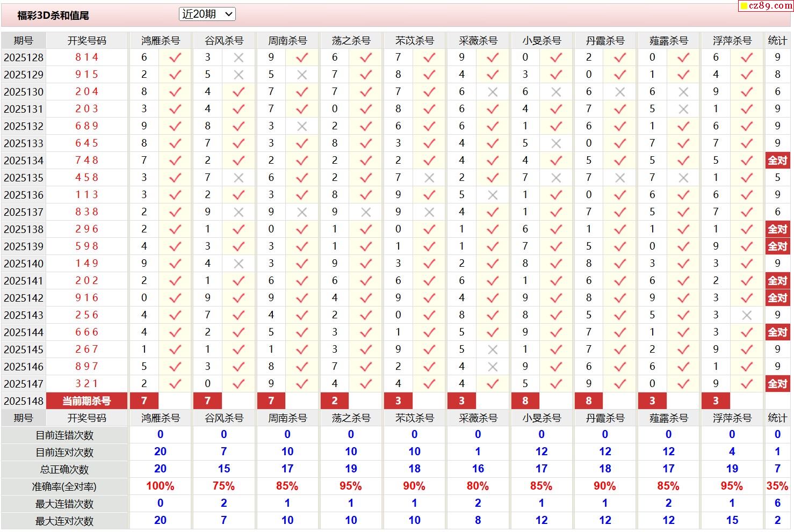The width and height of the screenshot is (794, 532).
Task: Click the 最大连对次数 value 15 for 浮萍杀号
Action: coord(732,521)
